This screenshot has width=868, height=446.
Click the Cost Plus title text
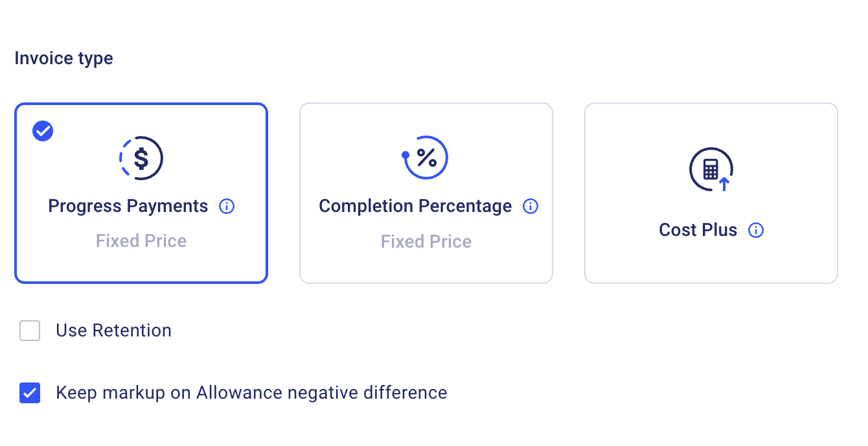click(x=698, y=230)
